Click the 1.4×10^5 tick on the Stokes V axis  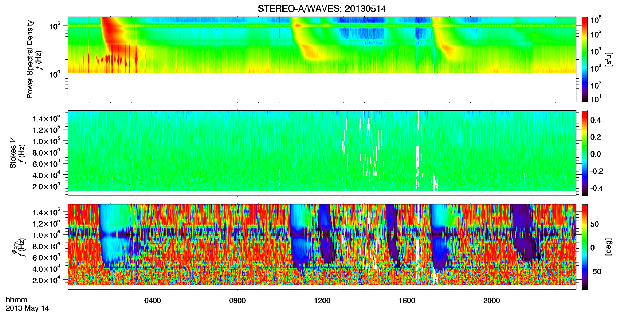[x=46, y=119]
